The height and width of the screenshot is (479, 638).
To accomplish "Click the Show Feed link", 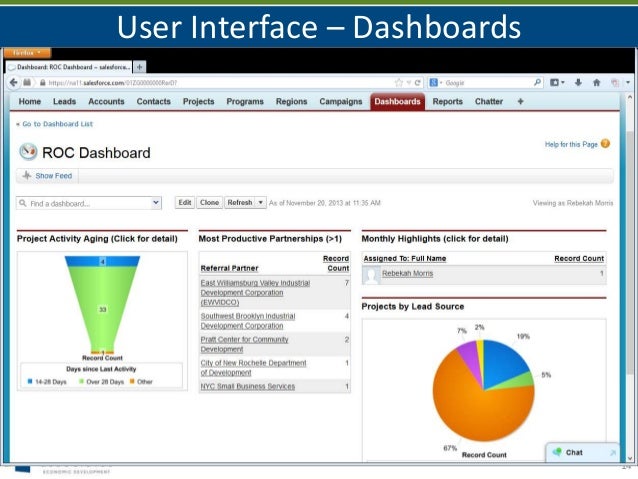I will (x=53, y=175).
